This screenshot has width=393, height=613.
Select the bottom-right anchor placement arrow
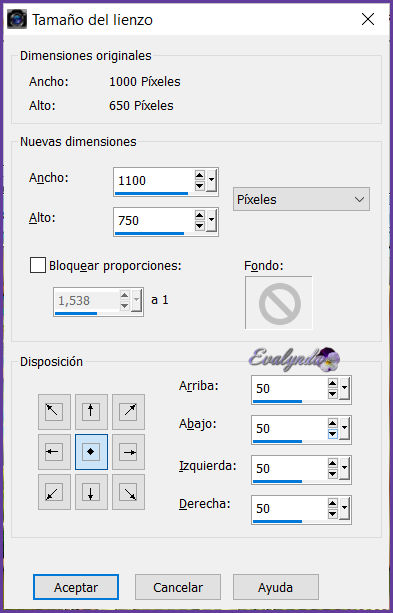128,492
